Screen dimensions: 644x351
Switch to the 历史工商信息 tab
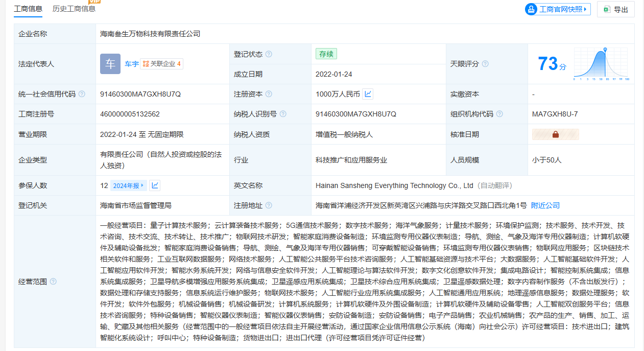(x=74, y=9)
